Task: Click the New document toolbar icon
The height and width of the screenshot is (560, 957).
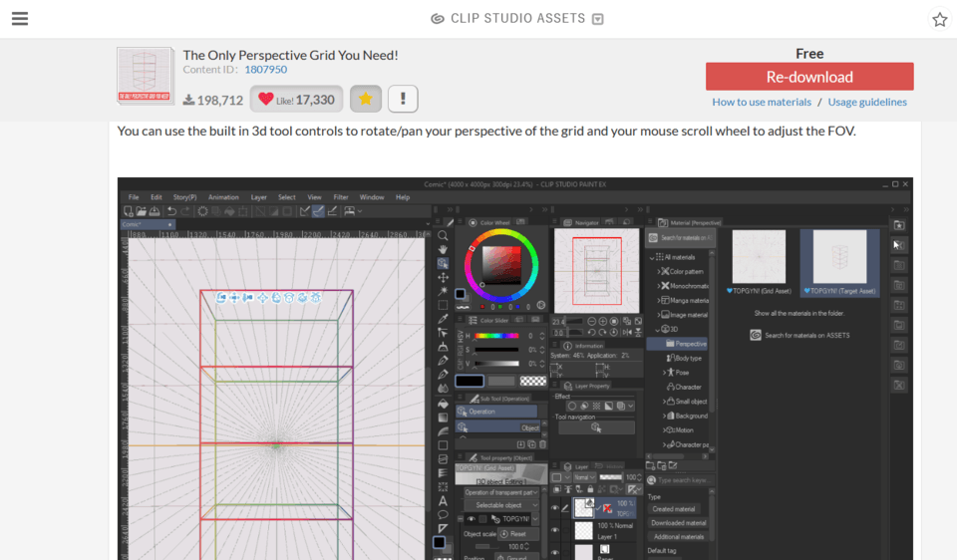Action: point(129,211)
